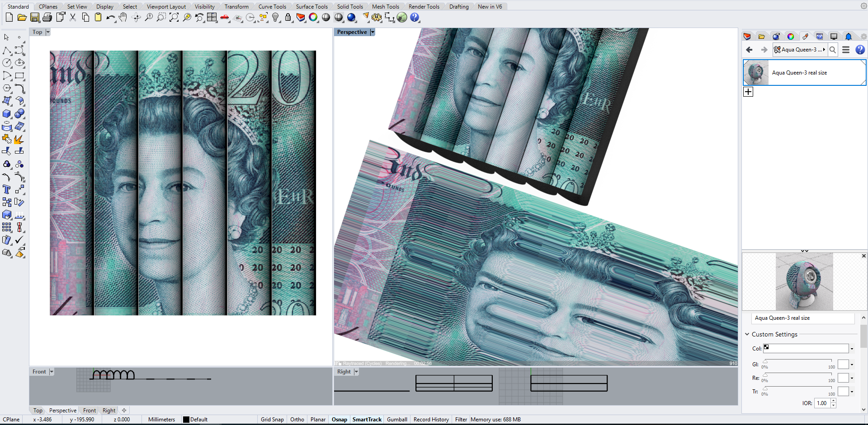The width and height of the screenshot is (868, 425).
Task: Switch to the Mesh Tools toolbar tab
Action: tap(386, 7)
